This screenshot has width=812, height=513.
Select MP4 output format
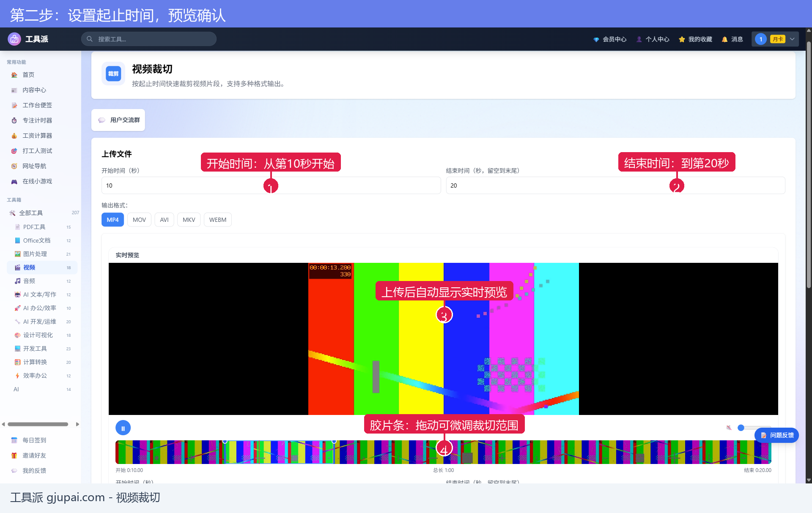[x=113, y=220]
